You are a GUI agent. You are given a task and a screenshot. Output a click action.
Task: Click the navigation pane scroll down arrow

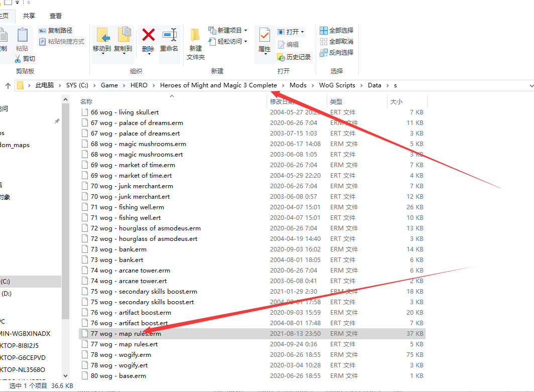coord(65,375)
